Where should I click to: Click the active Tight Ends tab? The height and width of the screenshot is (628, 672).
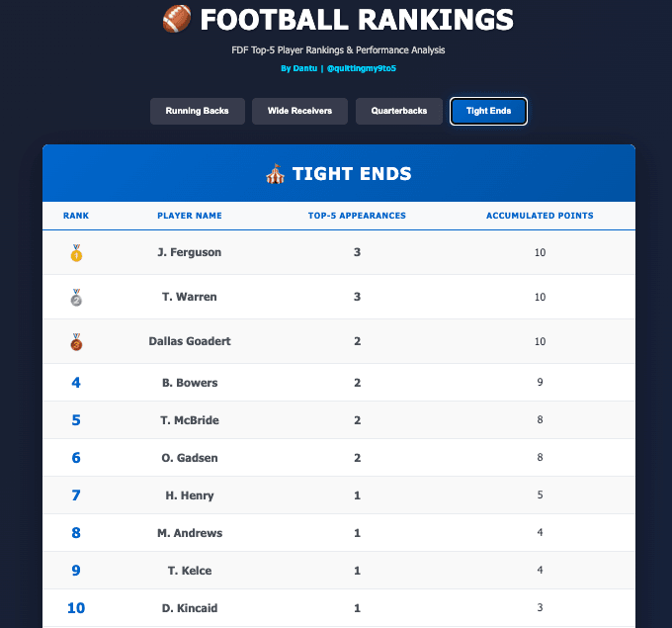point(488,112)
